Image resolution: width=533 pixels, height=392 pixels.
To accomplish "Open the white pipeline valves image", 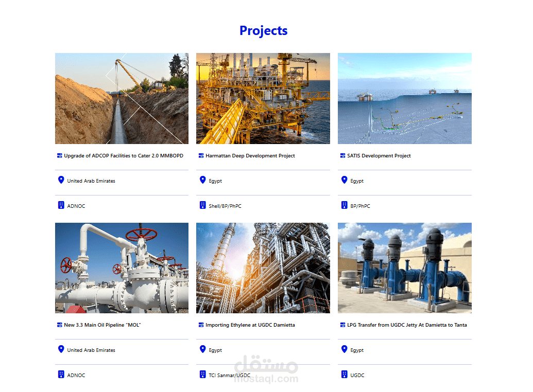I will (x=122, y=268).
